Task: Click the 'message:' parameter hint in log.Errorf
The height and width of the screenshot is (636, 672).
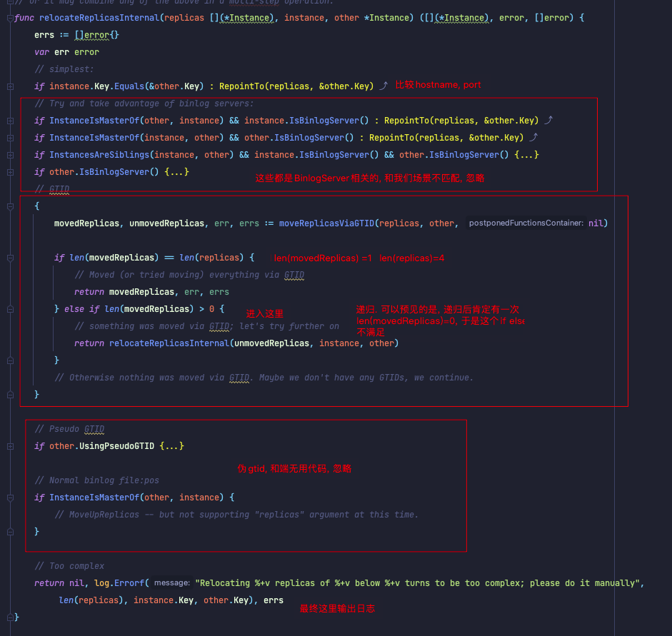Action: coord(172,583)
